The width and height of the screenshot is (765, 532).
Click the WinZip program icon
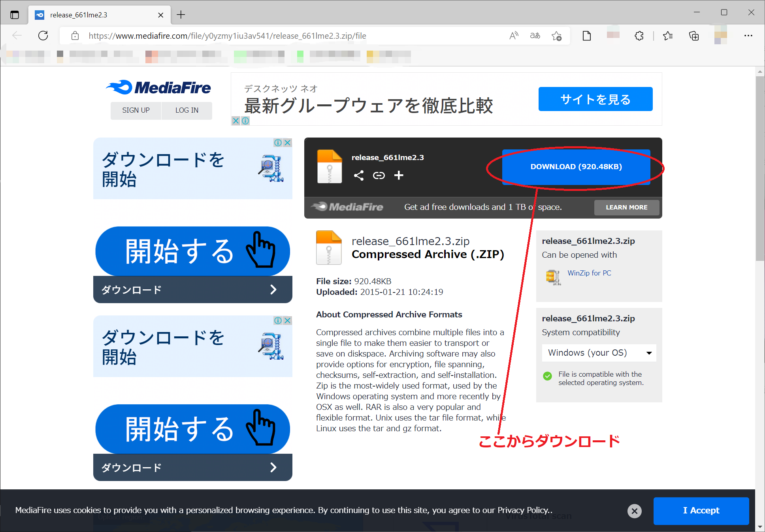coord(553,277)
